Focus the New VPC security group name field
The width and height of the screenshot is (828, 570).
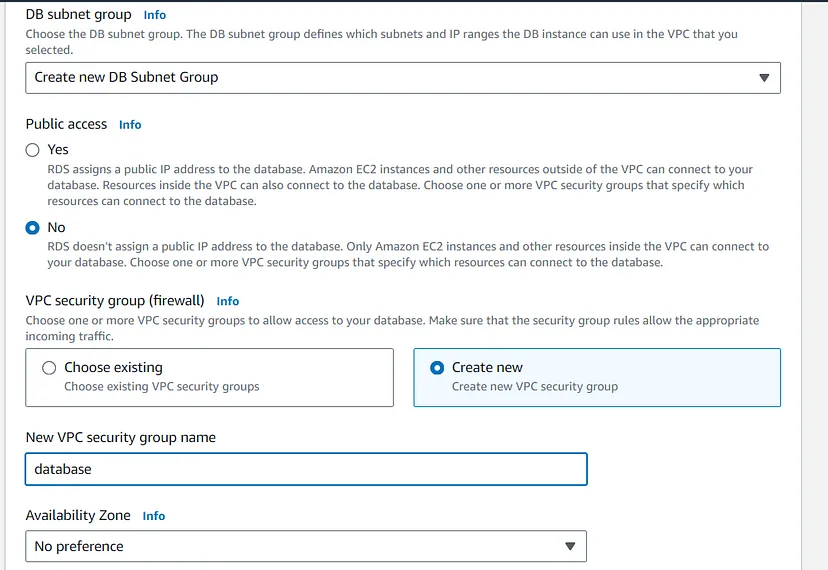305,469
